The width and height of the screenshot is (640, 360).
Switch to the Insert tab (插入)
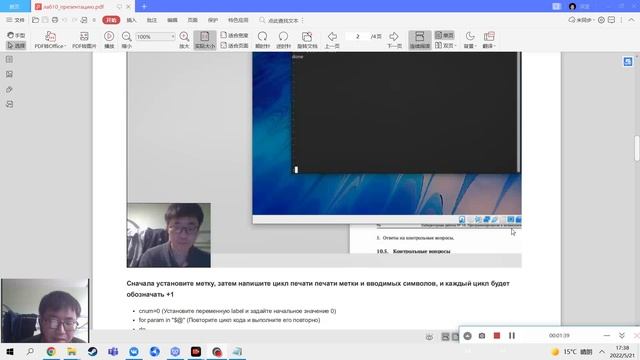[x=131, y=20]
